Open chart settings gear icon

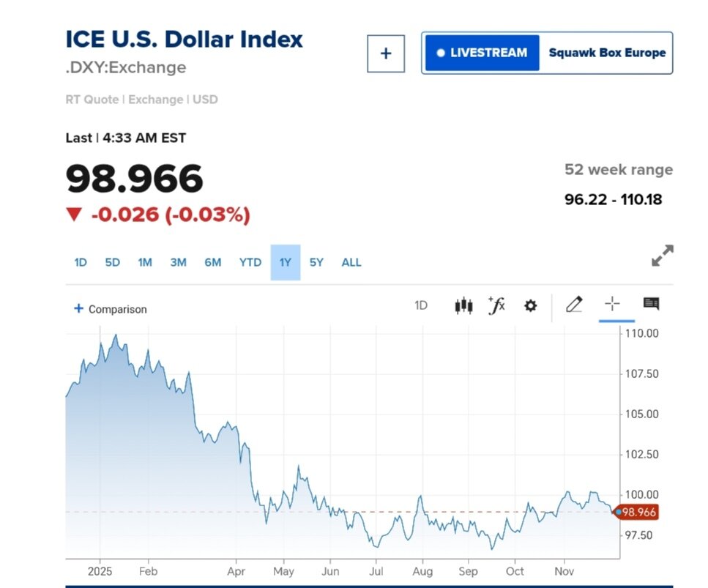[x=530, y=306]
